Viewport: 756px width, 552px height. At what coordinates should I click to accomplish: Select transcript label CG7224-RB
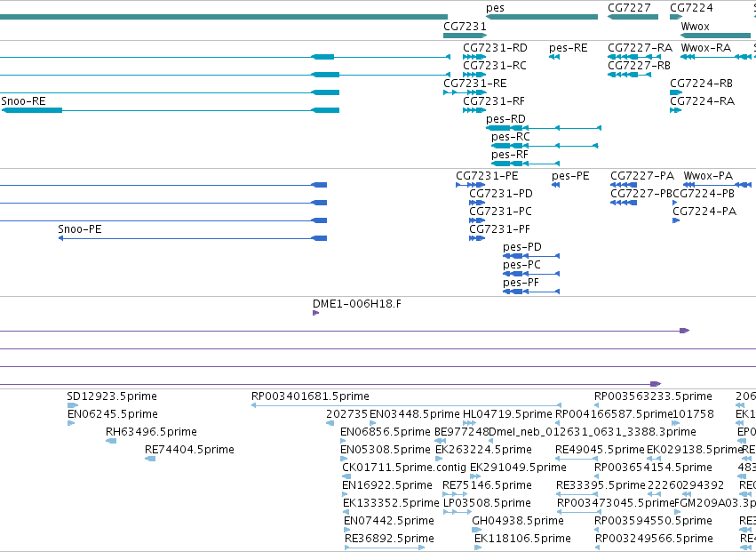tap(702, 84)
